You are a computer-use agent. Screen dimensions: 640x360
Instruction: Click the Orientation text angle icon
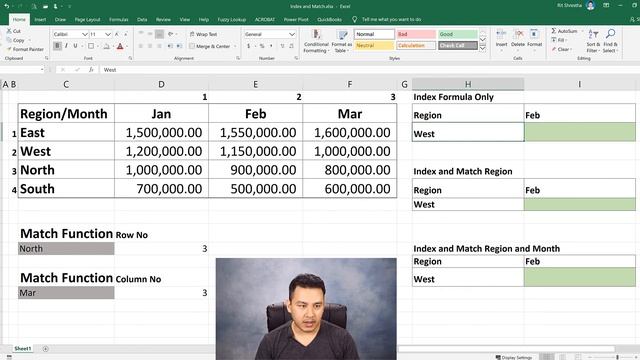171,34
